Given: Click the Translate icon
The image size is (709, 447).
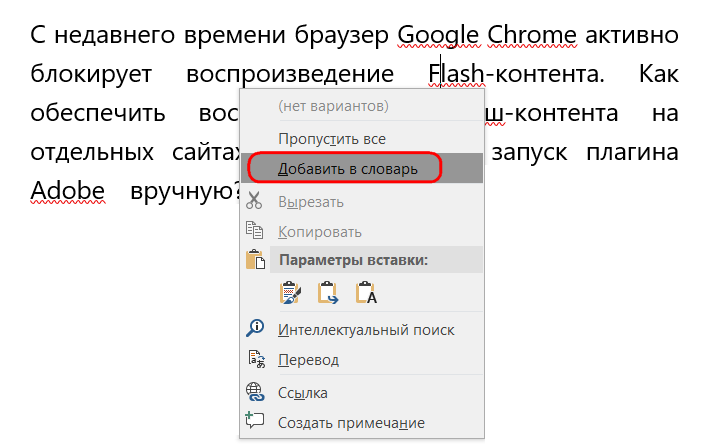Looking at the screenshot, I should point(256,359).
